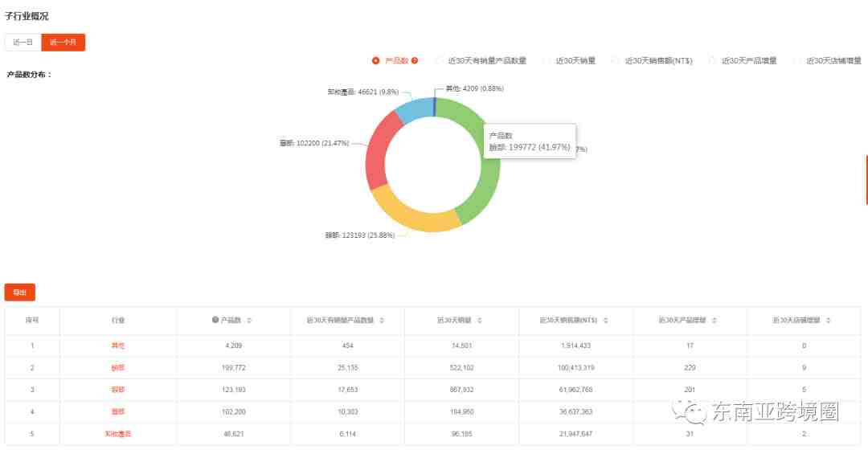The height and width of the screenshot is (450, 868).
Task: Sort by 近30天店铺增量 column arrows
Action: click(x=827, y=320)
